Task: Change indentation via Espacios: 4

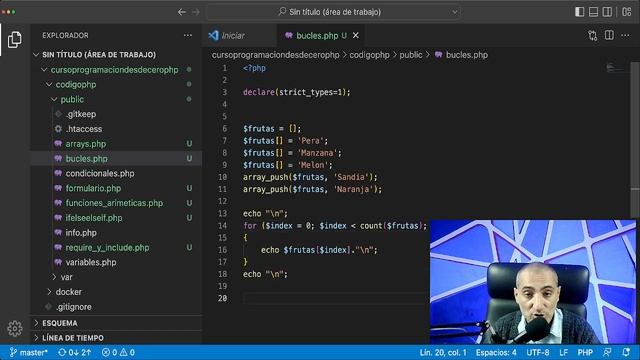Action: click(x=496, y=352)
